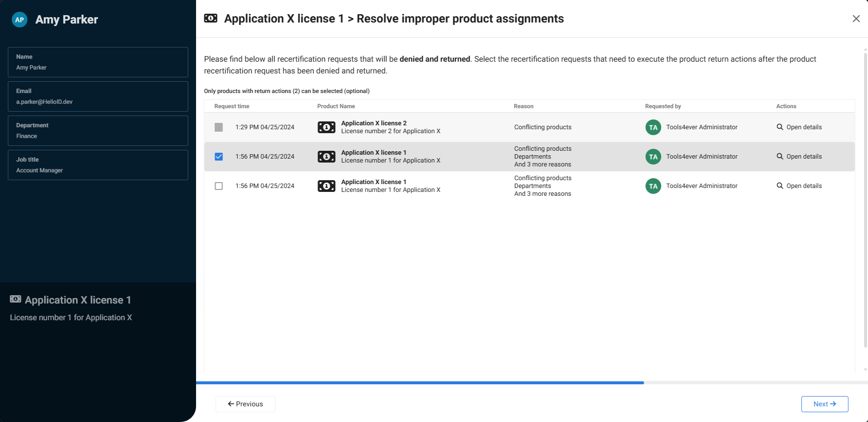Close the resolve assignments dialog
This screenshot has height=422, width=868.
856,19
